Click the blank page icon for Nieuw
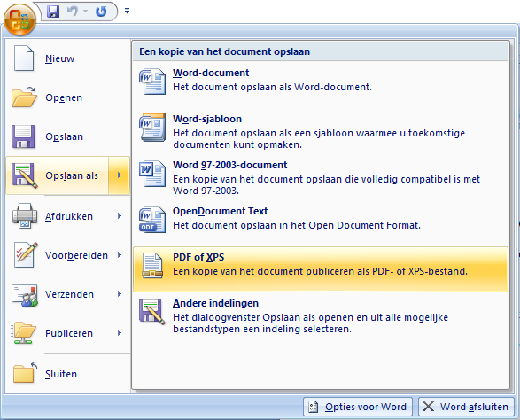This screenshot has width=520, height=420. 24,58
